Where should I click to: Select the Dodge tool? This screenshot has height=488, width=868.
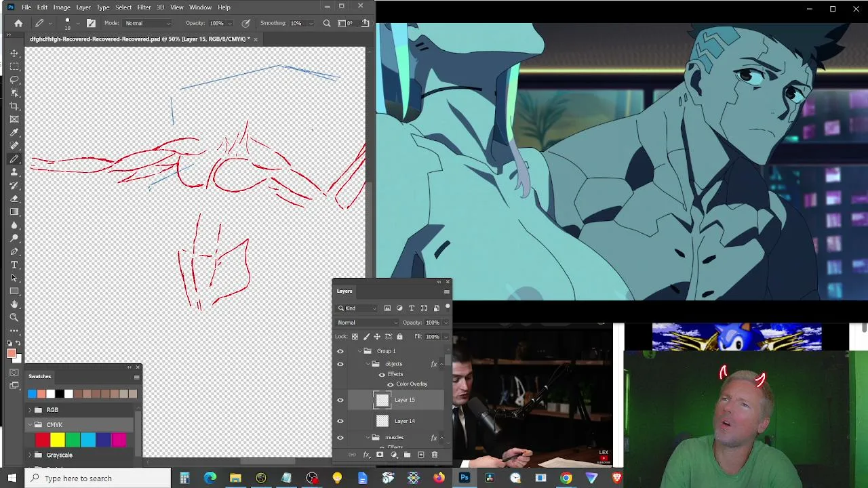click(14, 238)
